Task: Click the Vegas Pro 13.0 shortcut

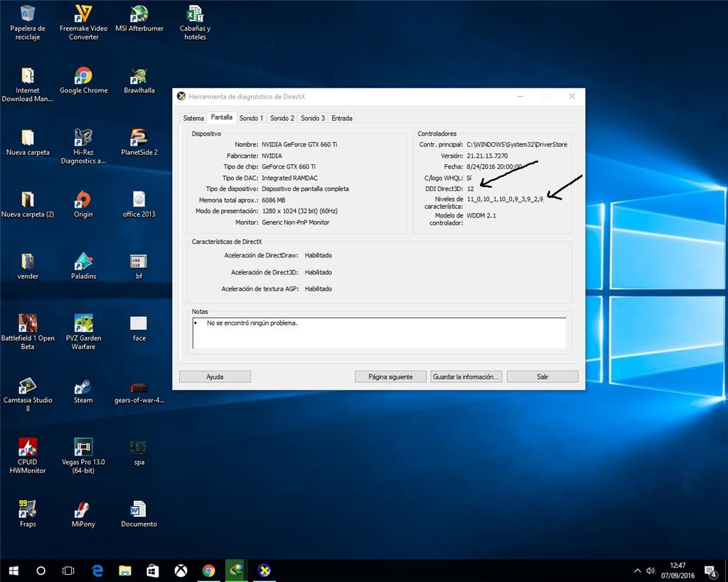Action: [x=84, y=456]
